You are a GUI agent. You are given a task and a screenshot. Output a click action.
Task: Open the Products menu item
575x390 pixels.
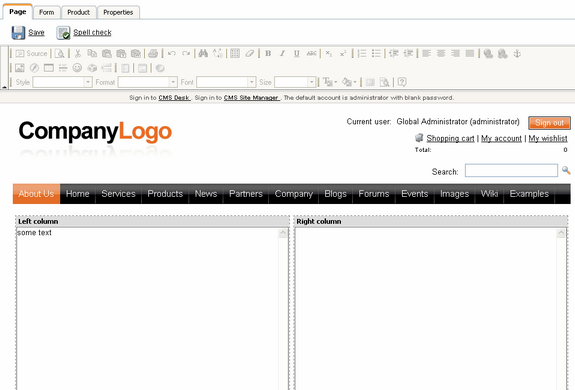point(165,194)
